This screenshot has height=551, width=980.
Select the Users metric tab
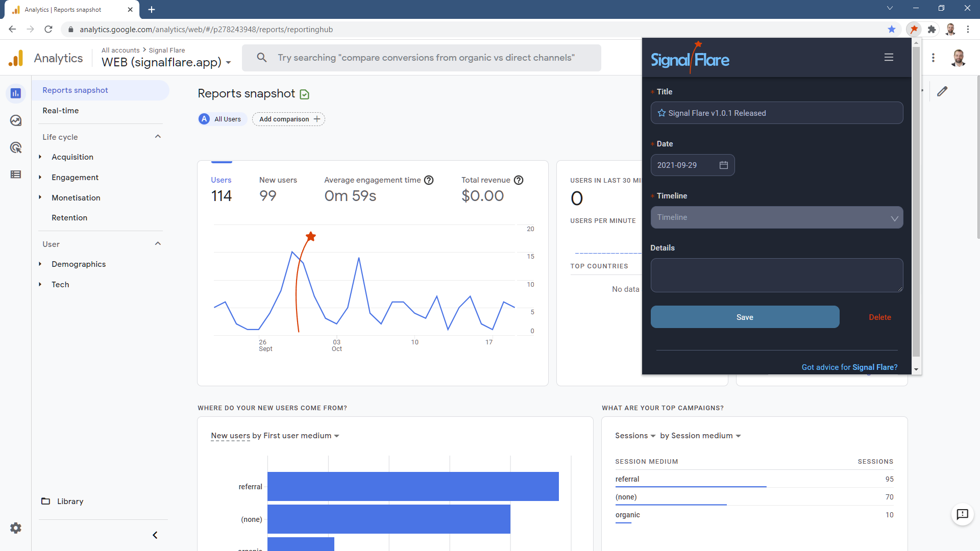(x=222, y=189)
